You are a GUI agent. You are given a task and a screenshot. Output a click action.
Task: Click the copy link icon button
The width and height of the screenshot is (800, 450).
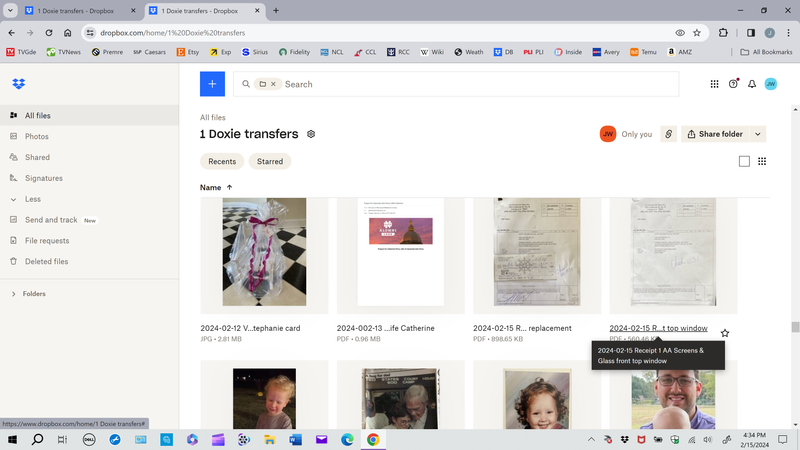[668, 134]
